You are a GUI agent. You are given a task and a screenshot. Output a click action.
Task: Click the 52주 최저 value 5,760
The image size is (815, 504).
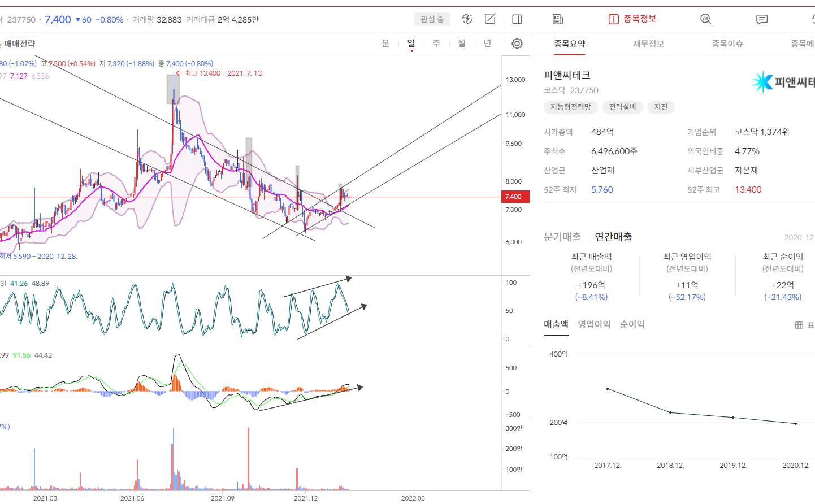pyautogui.click(x=602, y=190)
